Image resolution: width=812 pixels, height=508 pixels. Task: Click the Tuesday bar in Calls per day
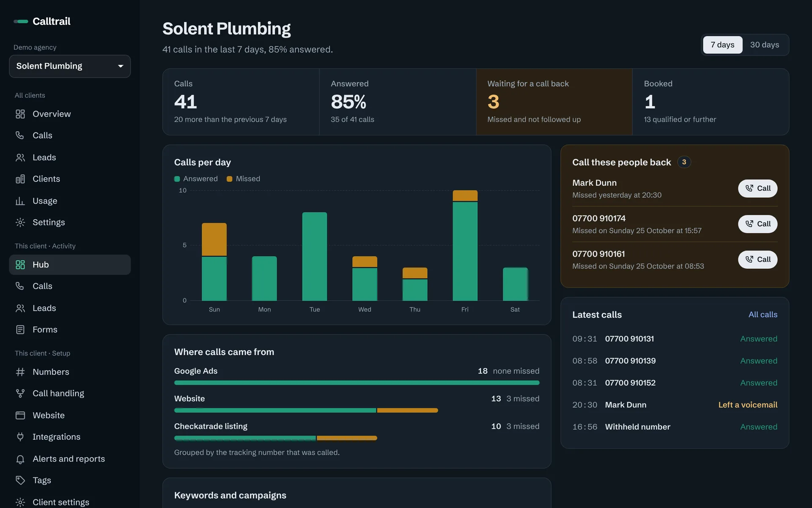tap(314, 257)
